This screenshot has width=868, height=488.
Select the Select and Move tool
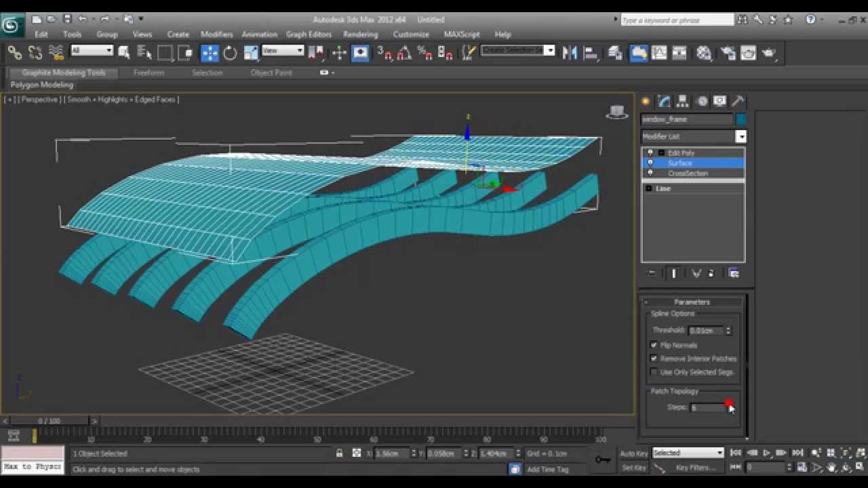point(210,53)
